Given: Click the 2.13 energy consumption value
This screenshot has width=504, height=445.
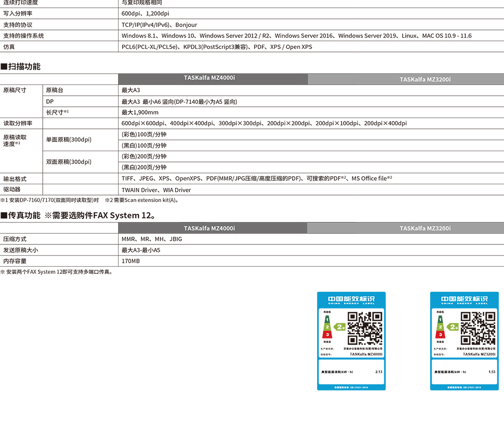Looking at the screenshot, I should pos(378,372).
